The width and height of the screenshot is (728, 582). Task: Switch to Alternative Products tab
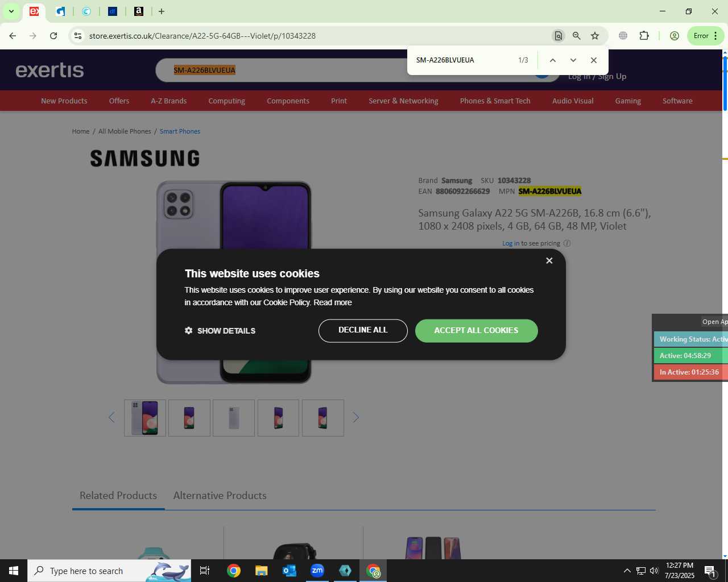tap(220, 496)
